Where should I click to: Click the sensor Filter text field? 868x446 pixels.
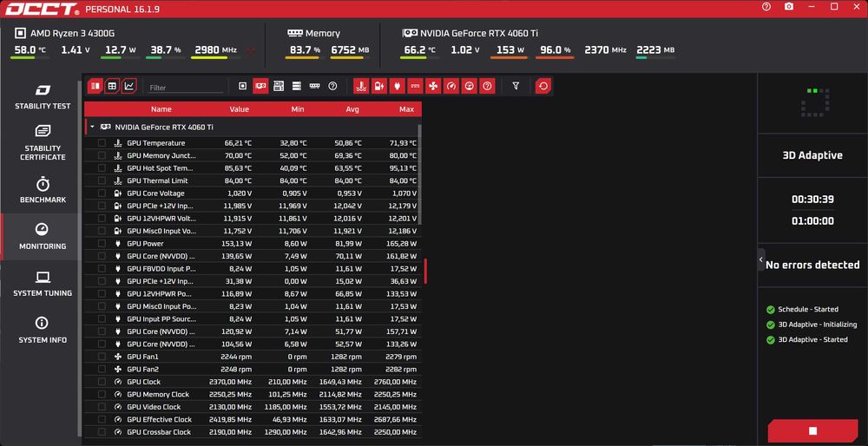[x=186, y=88]
